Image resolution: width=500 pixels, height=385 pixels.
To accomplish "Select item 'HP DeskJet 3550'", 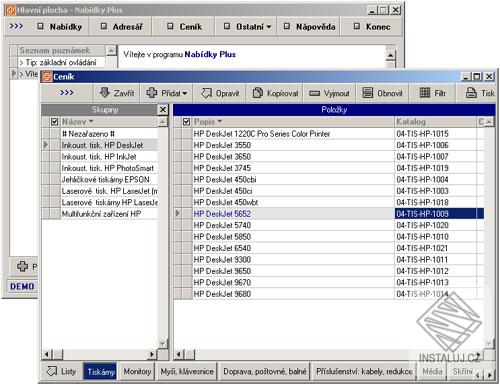I will (293, 145).
